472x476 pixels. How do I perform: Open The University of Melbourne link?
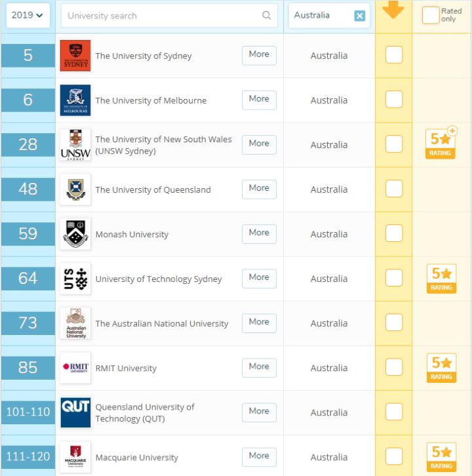tap(151, 100)
